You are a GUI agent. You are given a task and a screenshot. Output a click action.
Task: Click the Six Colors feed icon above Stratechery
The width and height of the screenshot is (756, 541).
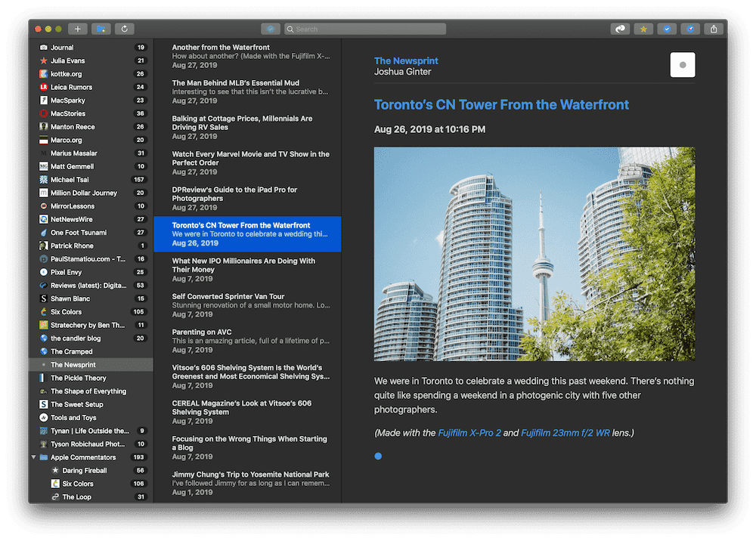tap(43, 312)
